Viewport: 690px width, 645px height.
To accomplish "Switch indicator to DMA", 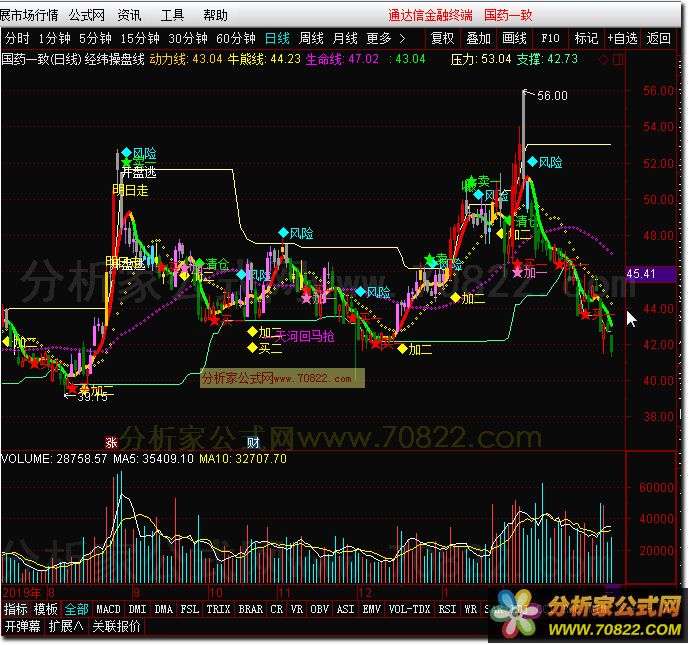I will [x=164, y=609].
